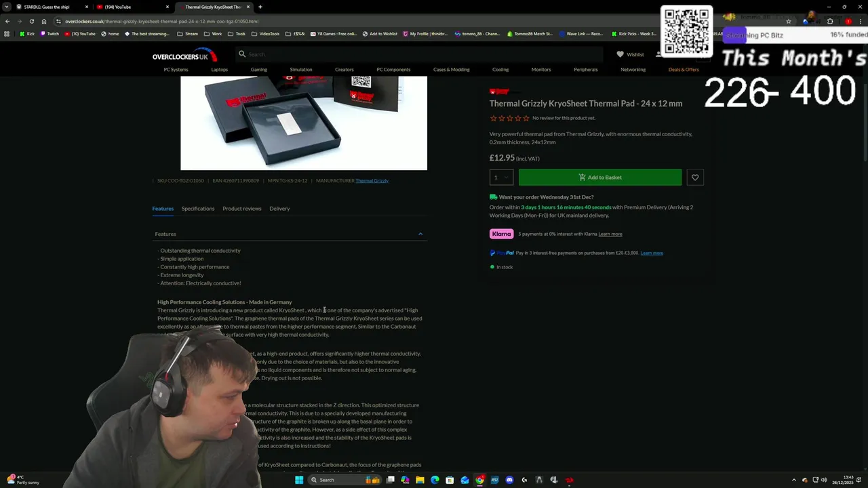The width and height of the screenshot is (868, 488).
Task: Open the Creators menu
Action: point(344,69)
